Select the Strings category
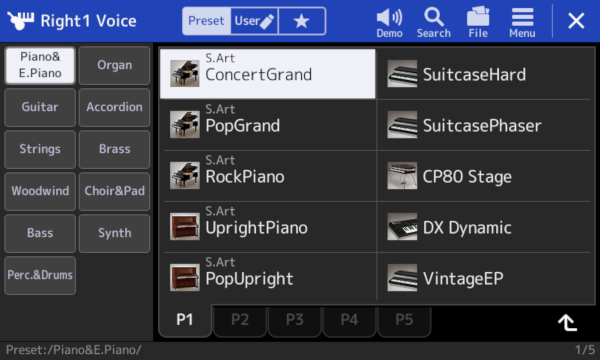 coord(40,149)
